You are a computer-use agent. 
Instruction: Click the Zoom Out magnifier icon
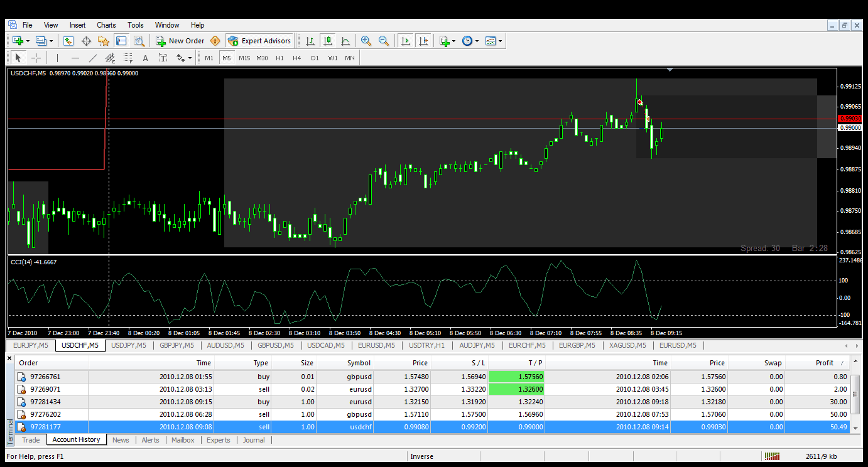(x=384, y=41)
